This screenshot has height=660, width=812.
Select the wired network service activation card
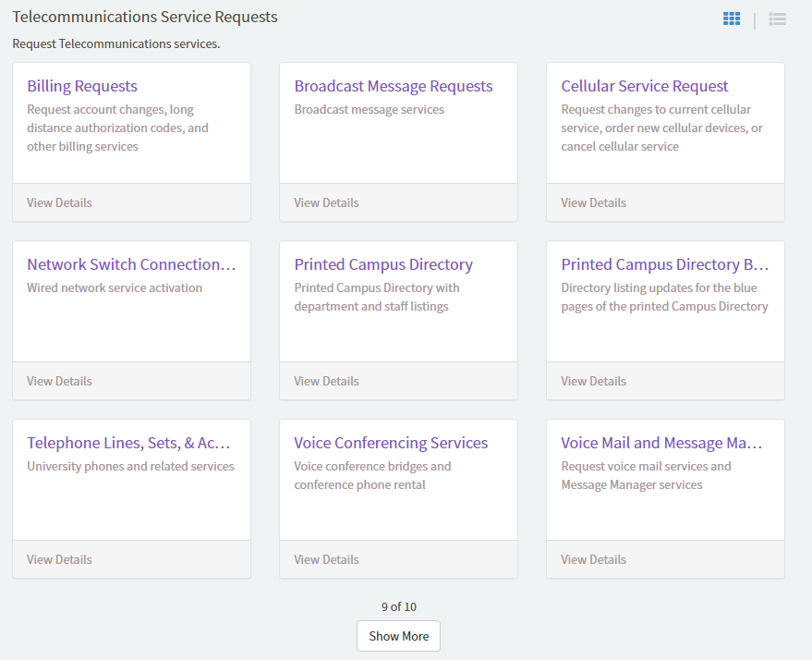(131, 314)
